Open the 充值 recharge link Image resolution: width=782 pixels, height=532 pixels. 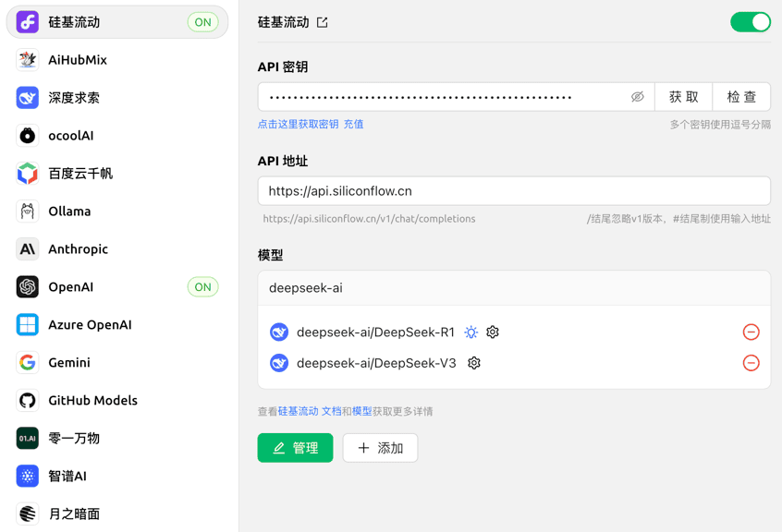click(354, 124)
